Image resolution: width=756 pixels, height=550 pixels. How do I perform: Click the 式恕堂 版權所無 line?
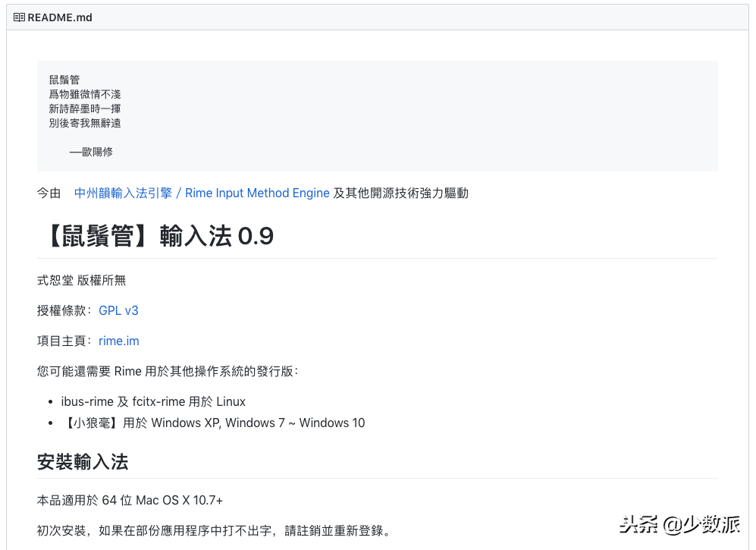[x=81, y=280]
